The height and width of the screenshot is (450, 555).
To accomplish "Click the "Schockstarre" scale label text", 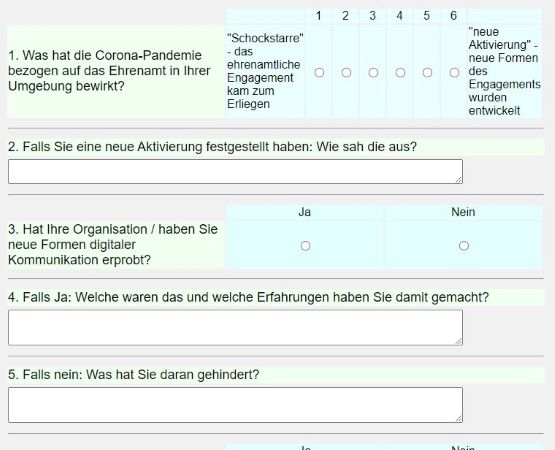I will [x=265, y=71].
